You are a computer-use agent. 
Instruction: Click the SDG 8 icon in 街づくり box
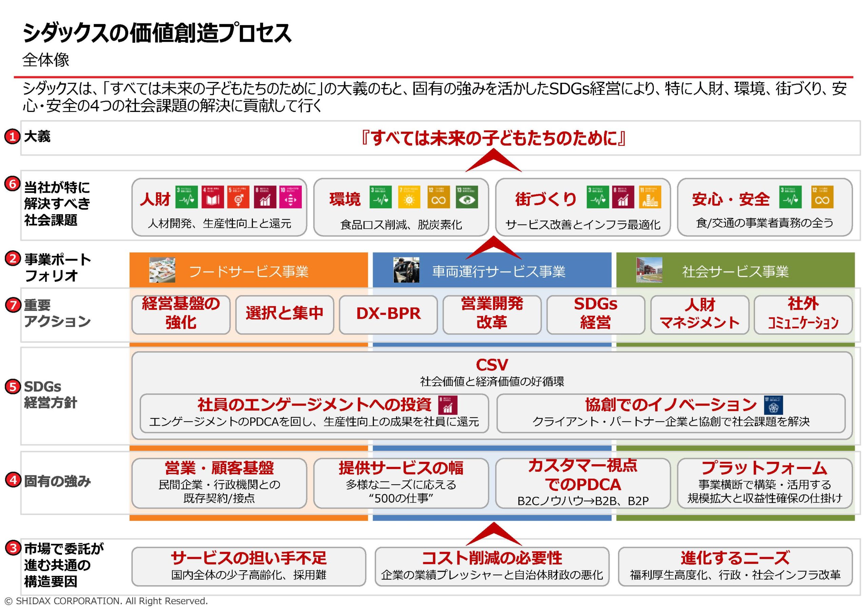624,197
